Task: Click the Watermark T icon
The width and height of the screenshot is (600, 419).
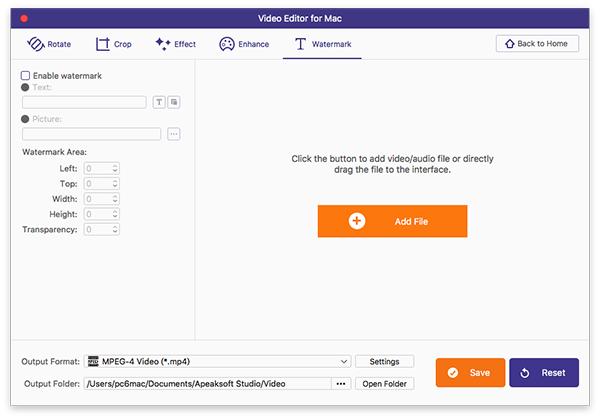Action: tap(300, 44)
